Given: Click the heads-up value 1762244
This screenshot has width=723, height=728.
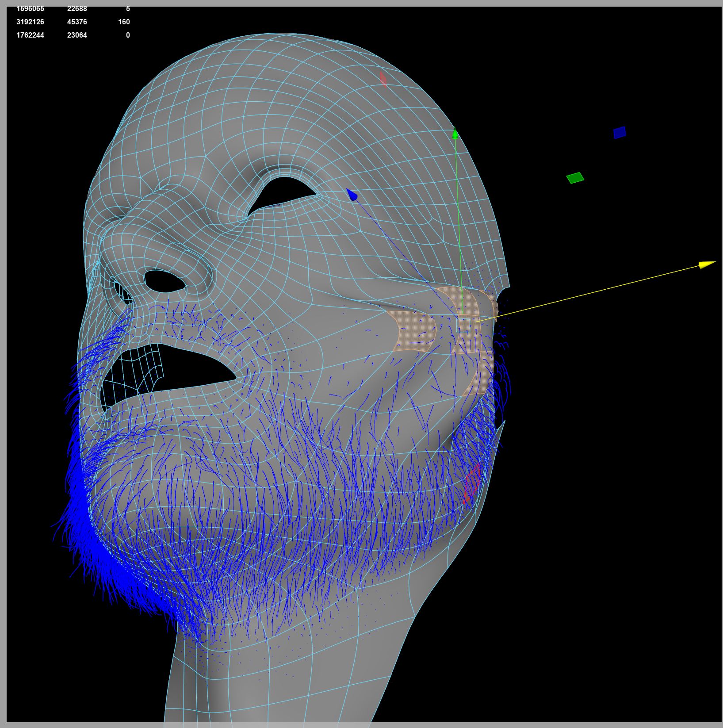Looking at the screenshot, I should pyautogui.click(x=30, y=35).
